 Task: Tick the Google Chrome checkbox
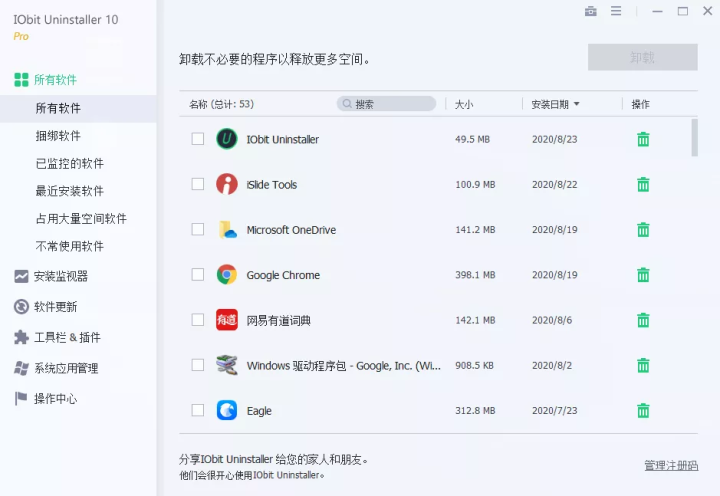coord(198,275)
